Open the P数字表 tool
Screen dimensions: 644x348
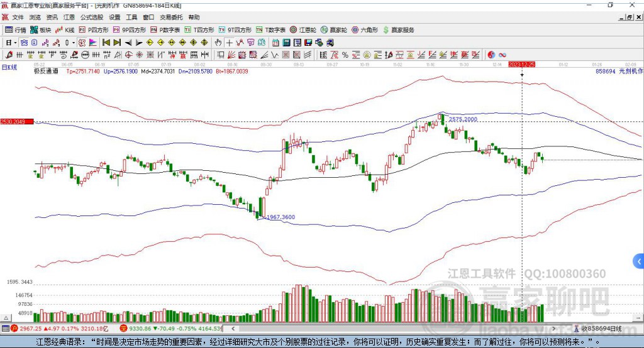165,30
